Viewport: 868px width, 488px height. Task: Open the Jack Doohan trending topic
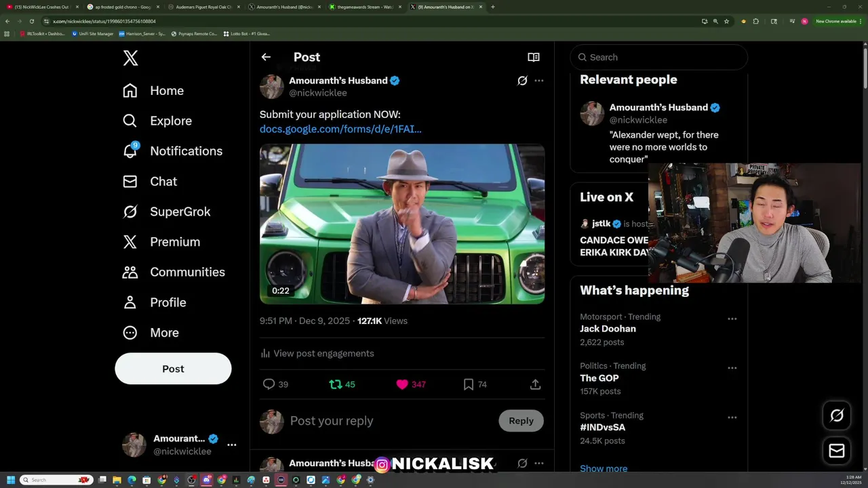coord(608,329)
